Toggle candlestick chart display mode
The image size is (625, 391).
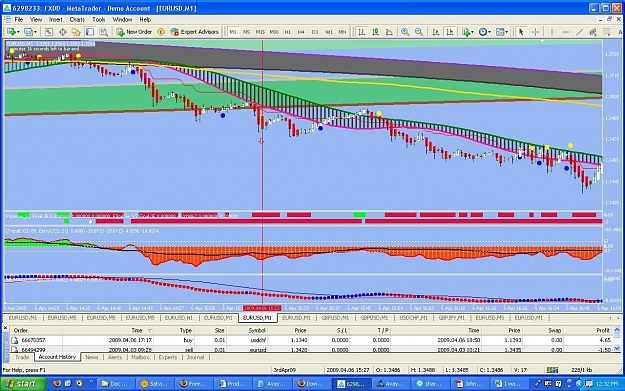tap(375, 32)
